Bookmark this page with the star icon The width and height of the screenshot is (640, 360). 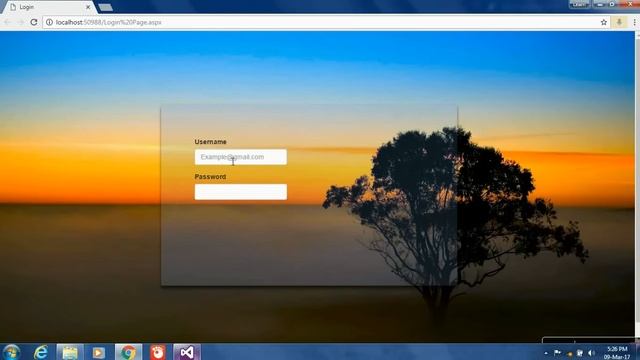pos(604,22)
